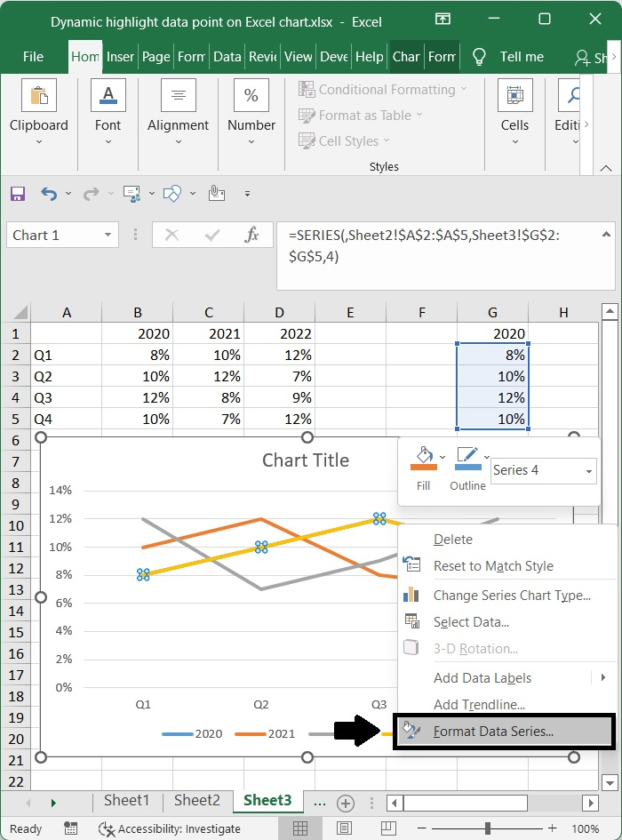The height and width of the screenshot is (840, 622).
Task: Click the Chart Title text
Action: [306, 460]
